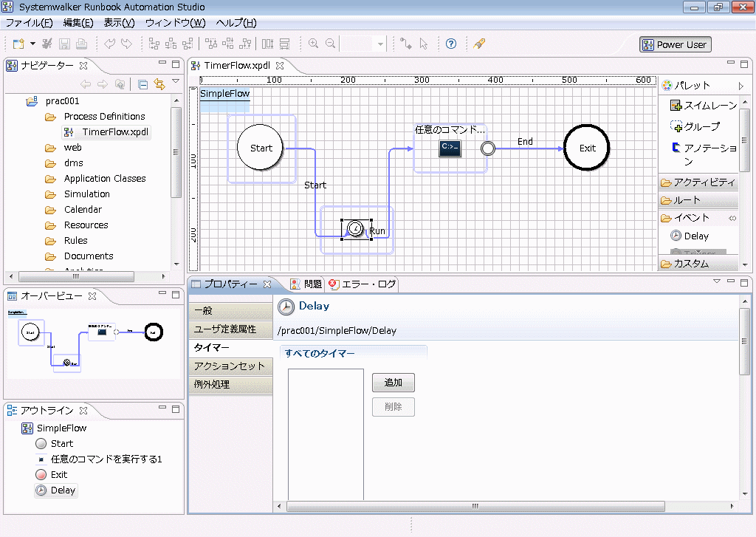Expand the パレット flyout arrow

[741, 86]
